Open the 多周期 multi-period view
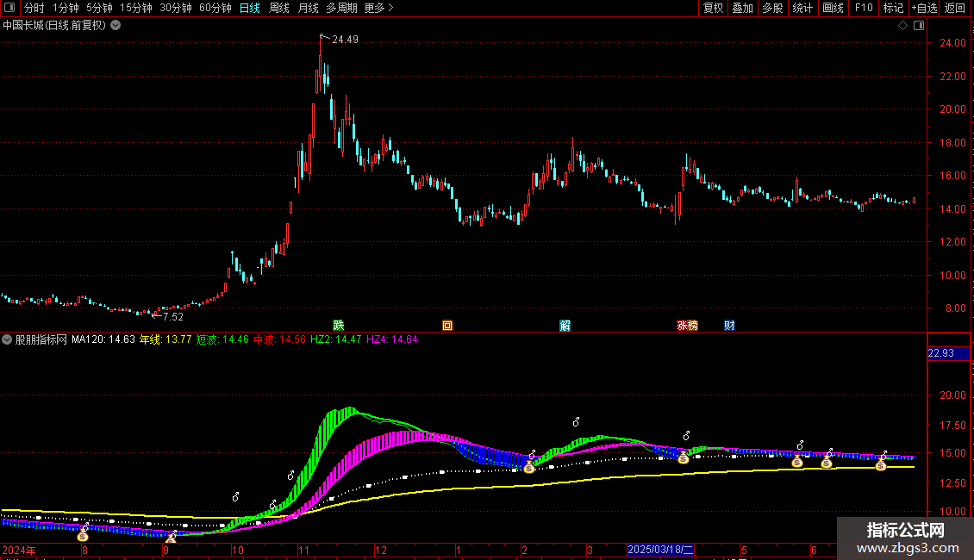 pyautogui.click(x=341, y=8)
